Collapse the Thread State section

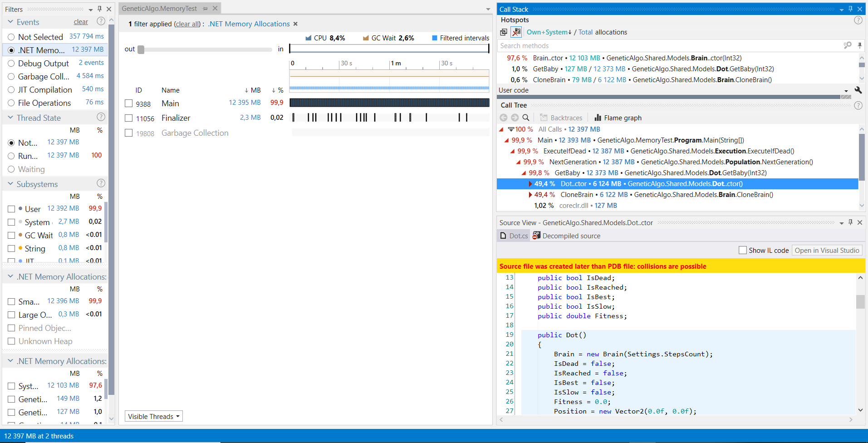point(10,118)
